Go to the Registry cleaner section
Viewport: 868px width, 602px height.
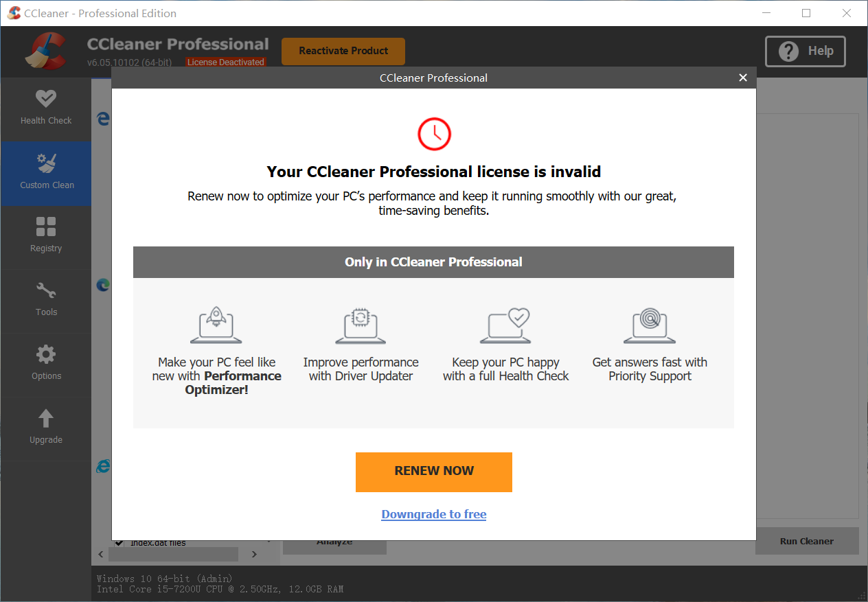(x=46, y=237)
